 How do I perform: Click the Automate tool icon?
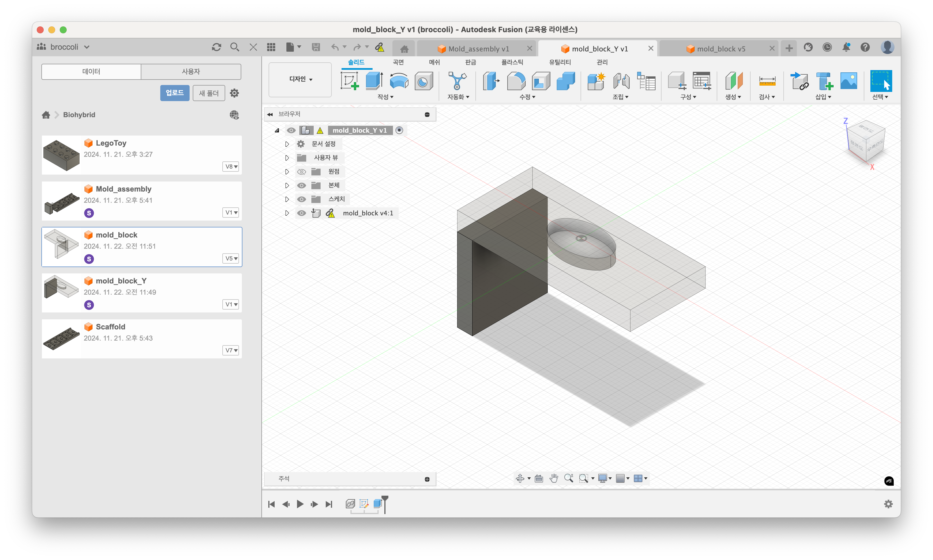(x=457, y=81)
